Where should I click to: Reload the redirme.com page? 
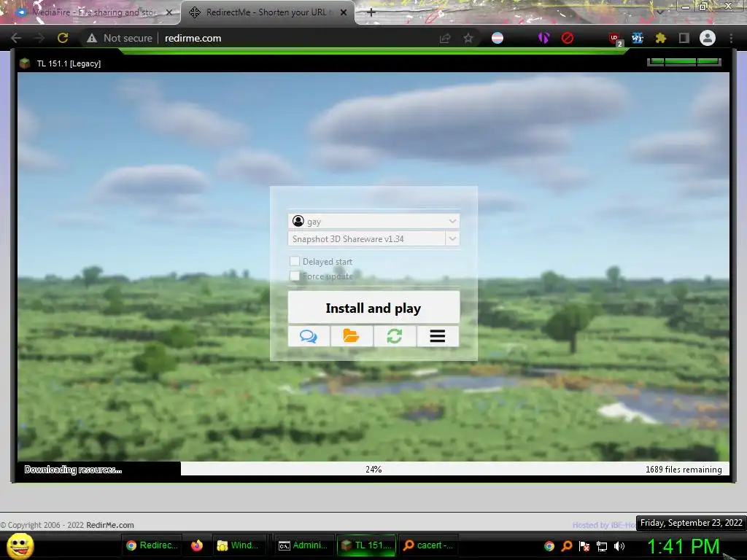point(63,38)
